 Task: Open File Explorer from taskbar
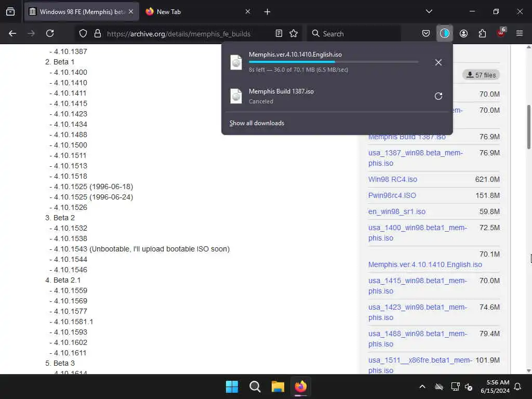pos(277,387)
